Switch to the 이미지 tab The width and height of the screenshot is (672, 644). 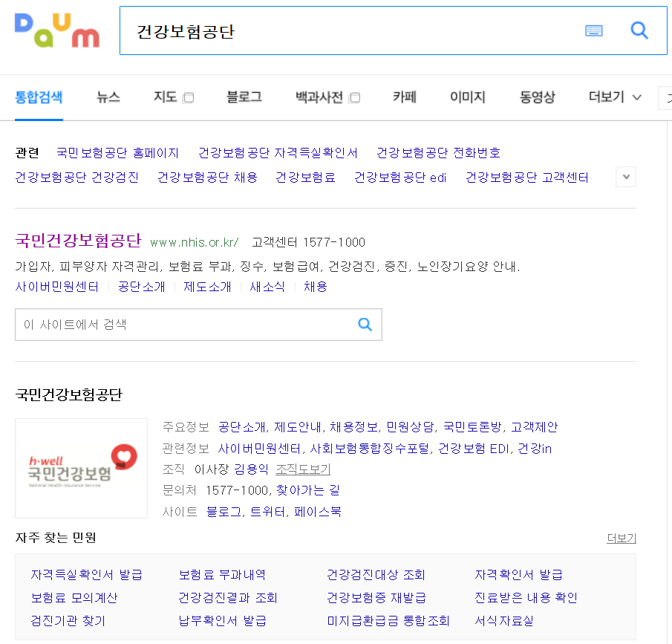pyautogui.click(x=468, y=97)
